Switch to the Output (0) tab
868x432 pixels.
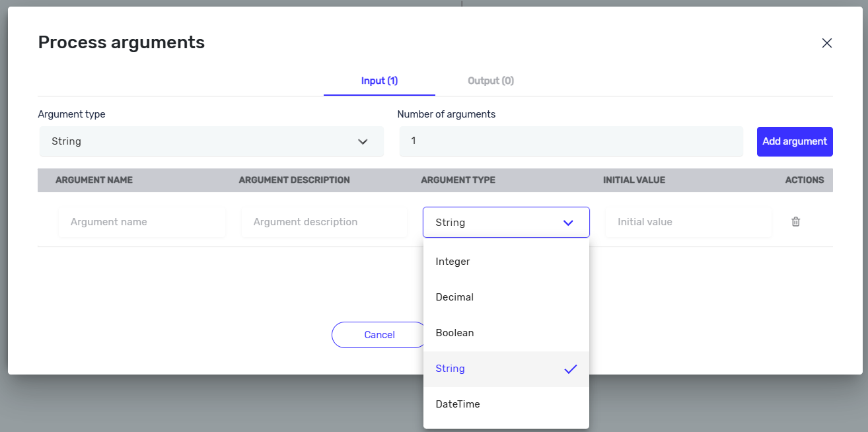(x=490, y=81)
